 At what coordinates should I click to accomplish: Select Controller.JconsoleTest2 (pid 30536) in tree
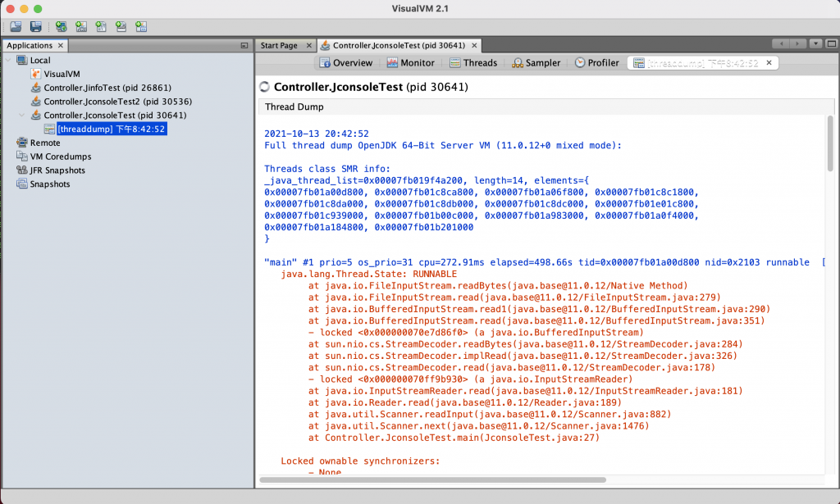tap(118, 102)
